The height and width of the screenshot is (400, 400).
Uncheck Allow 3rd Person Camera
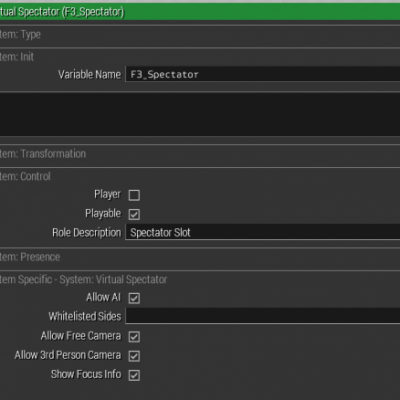[134, 356]
